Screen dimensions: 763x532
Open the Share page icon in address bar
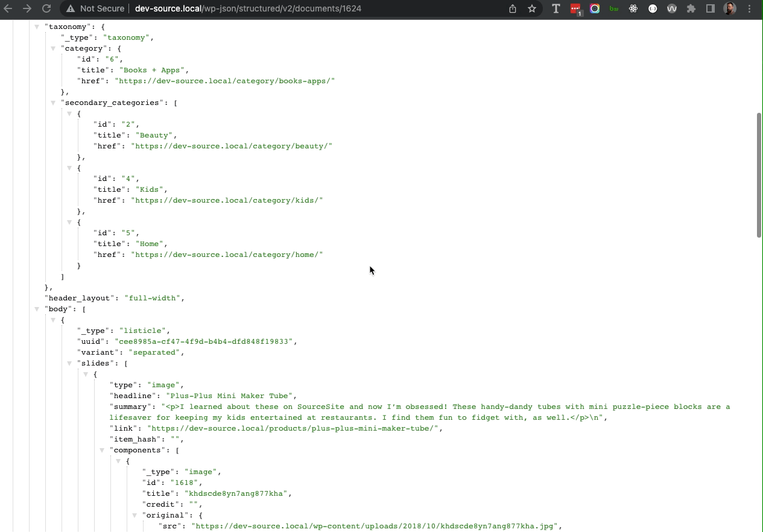[x=513, y=8]
